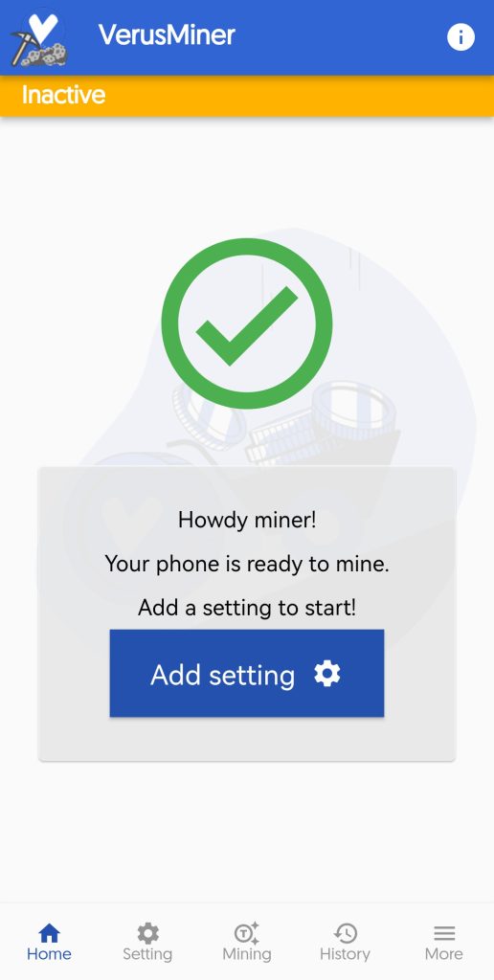Tap the History clock icon

pyautogui.click(x=346, y=934)
